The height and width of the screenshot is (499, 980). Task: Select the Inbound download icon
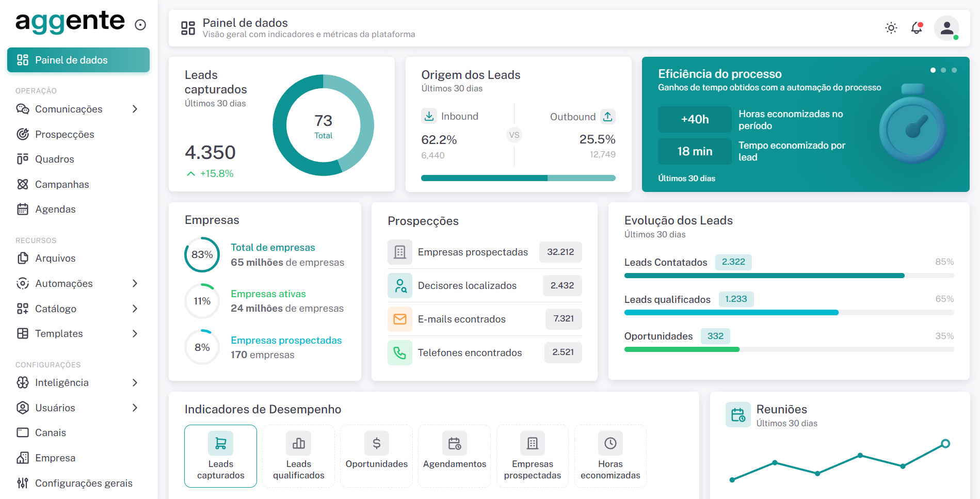(429, 116)
